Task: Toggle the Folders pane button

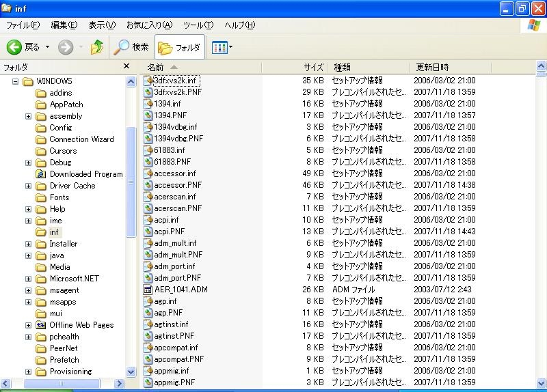Action: [x=180, y=47]
